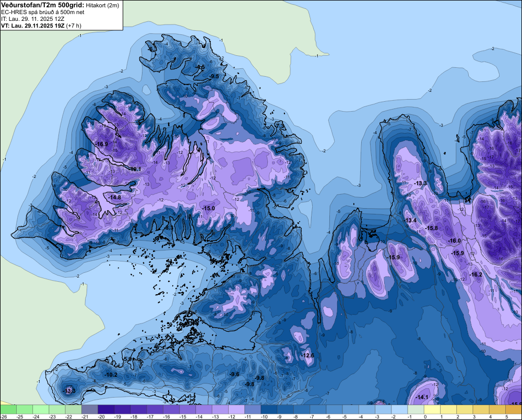This screenshot has width=522, height=420.
Task: Click the -16.0 temperature label on the map
Action: pos(455,241)
